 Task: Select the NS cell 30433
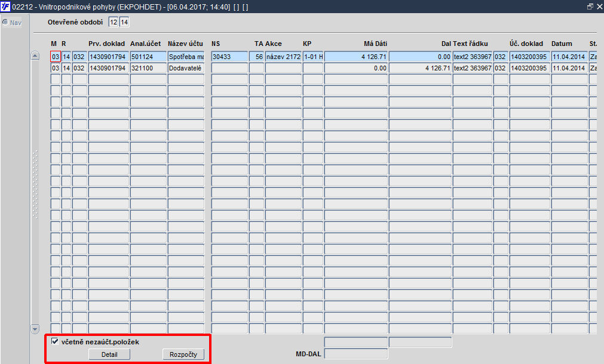tap(229, 57)
